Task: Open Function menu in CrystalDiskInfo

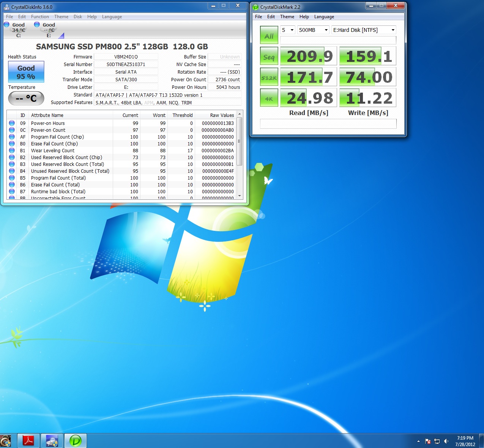Action: click(x=40, y=17)
